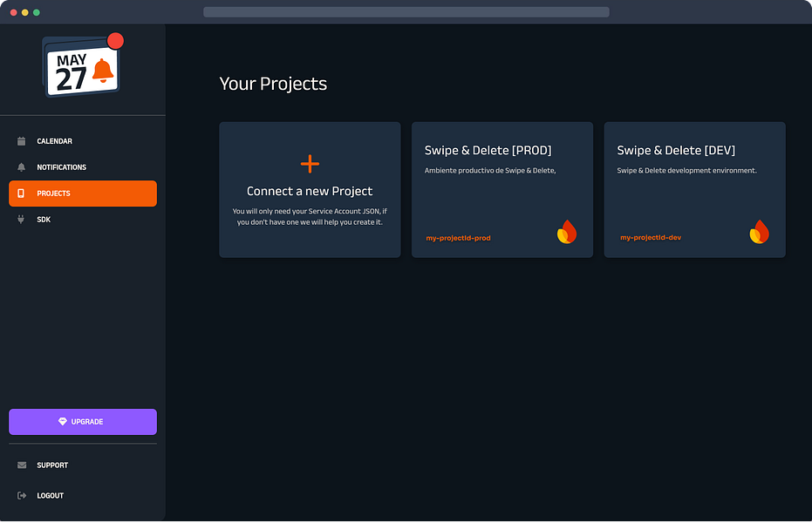Click the plug icon next to SDK
The image size is (812, 523).
click(20, 220)
